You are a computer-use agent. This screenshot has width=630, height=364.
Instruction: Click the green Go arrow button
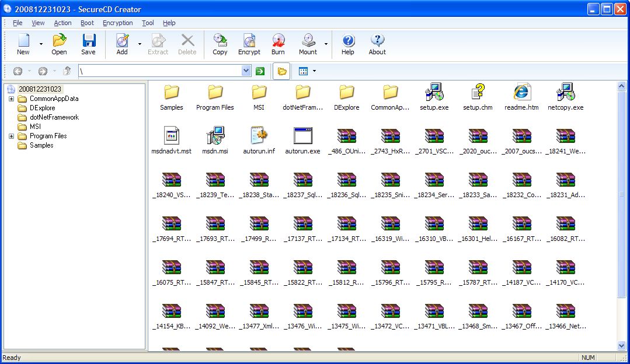click(x=260, y=71)
